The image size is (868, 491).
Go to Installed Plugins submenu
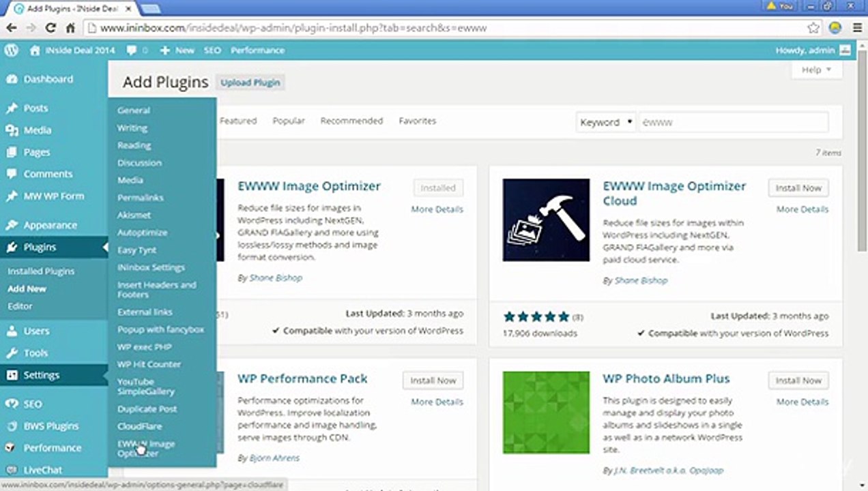pos(41,271)
